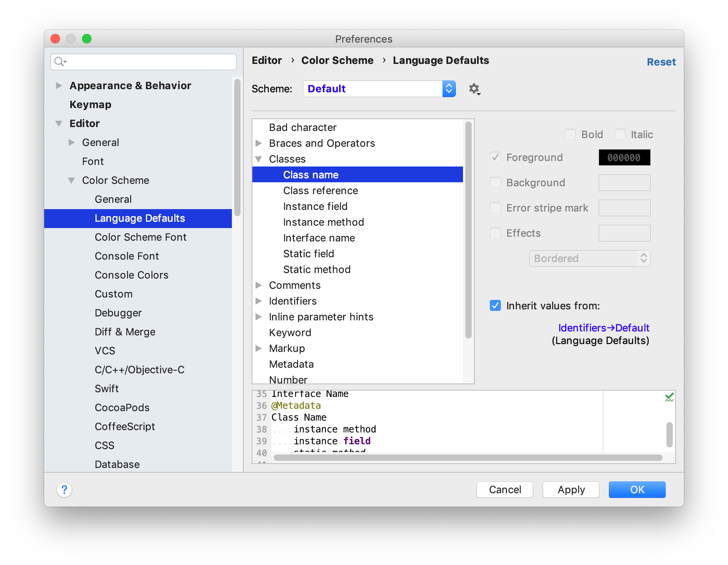
Task: Enable the Italic checkbox
Action: click(x=620, y=135)
